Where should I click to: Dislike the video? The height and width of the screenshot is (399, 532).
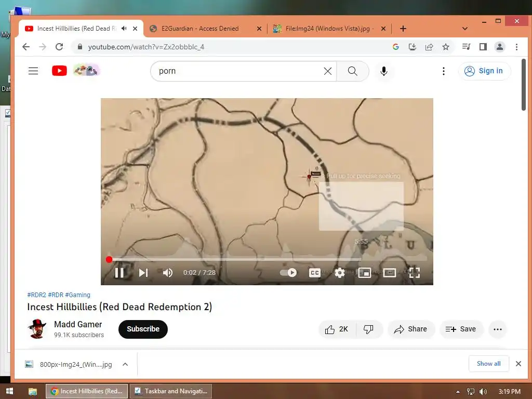coord(369,329)
